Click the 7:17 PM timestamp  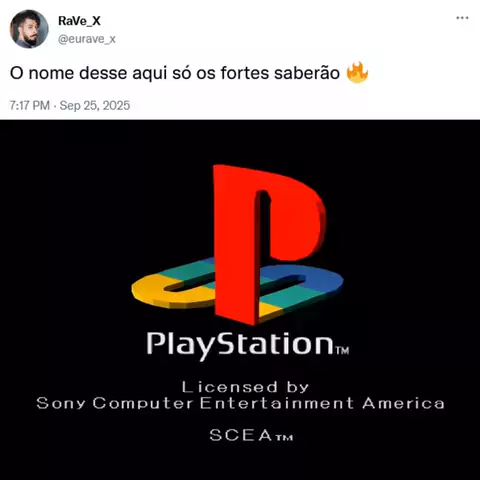click(30, 106)
